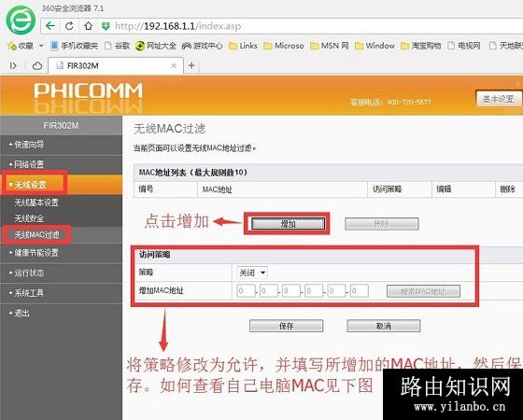Click the green security shield icon
Image resolution: width=523 pixels, height=420 pixels.
tap(106, 26)
